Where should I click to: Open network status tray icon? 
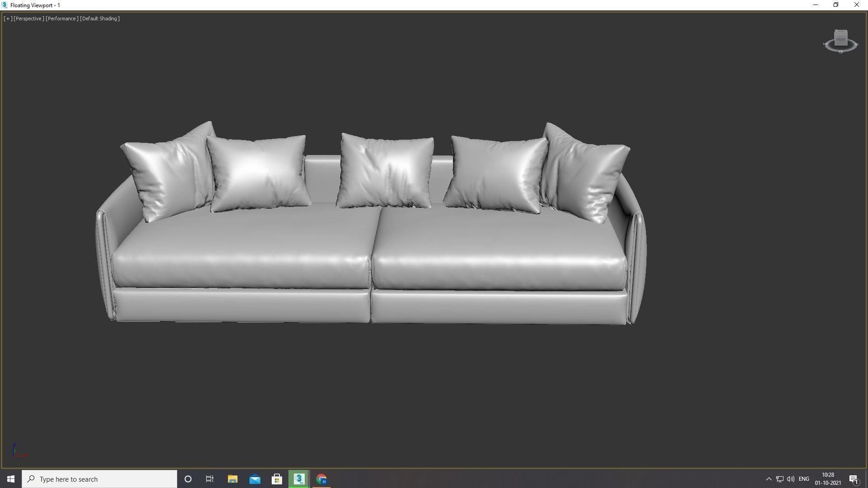click(x=780, y=479)
